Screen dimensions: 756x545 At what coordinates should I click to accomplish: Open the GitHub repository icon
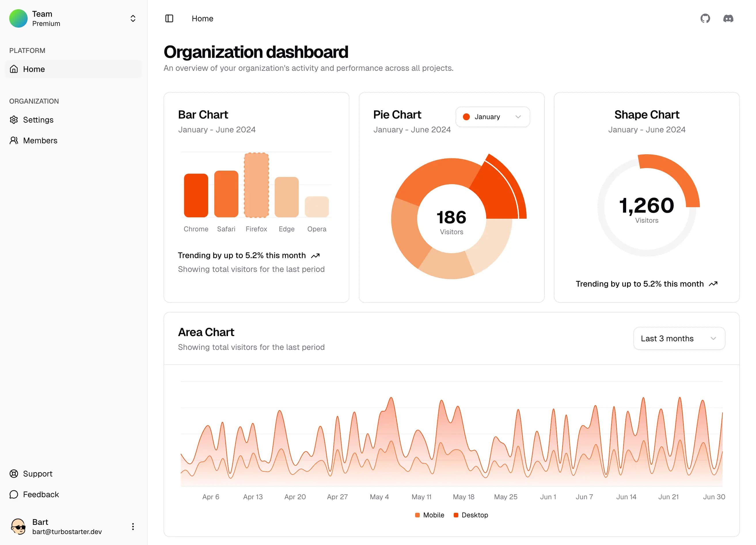(705, 19)
